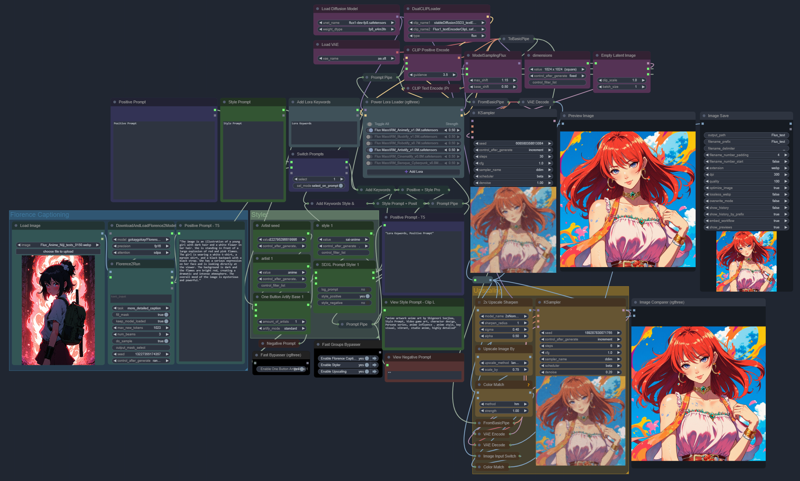Image resolution: width=800 pixels, height=481 pixels.
Task: Collapse the Power Lora Loader (rgthree) node dot
Action: 367,102
